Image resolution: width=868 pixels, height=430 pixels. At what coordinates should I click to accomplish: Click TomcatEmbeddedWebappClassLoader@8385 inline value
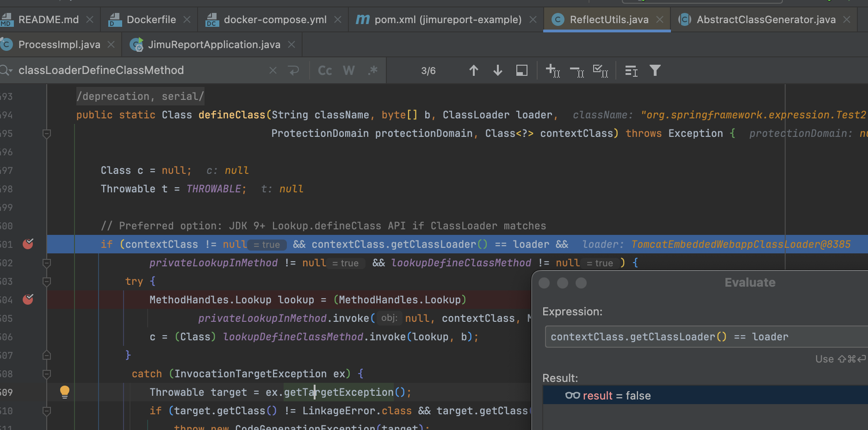[x=741, y=244]
